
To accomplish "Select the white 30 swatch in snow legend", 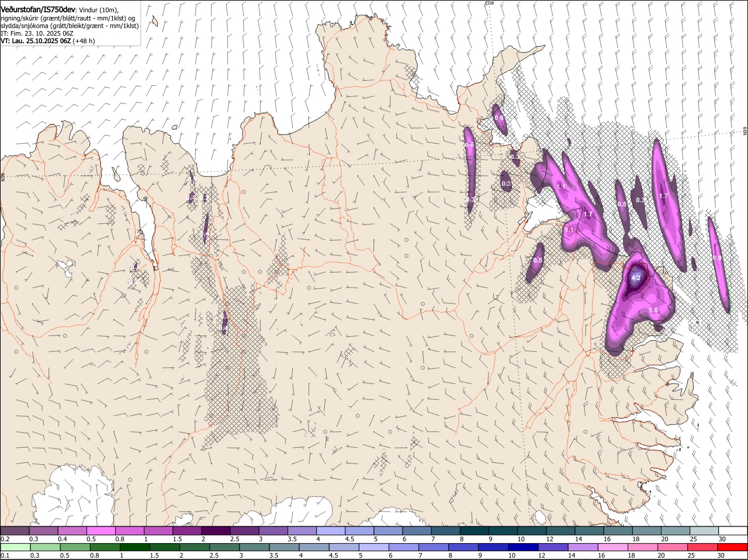I will coord(733,531).
